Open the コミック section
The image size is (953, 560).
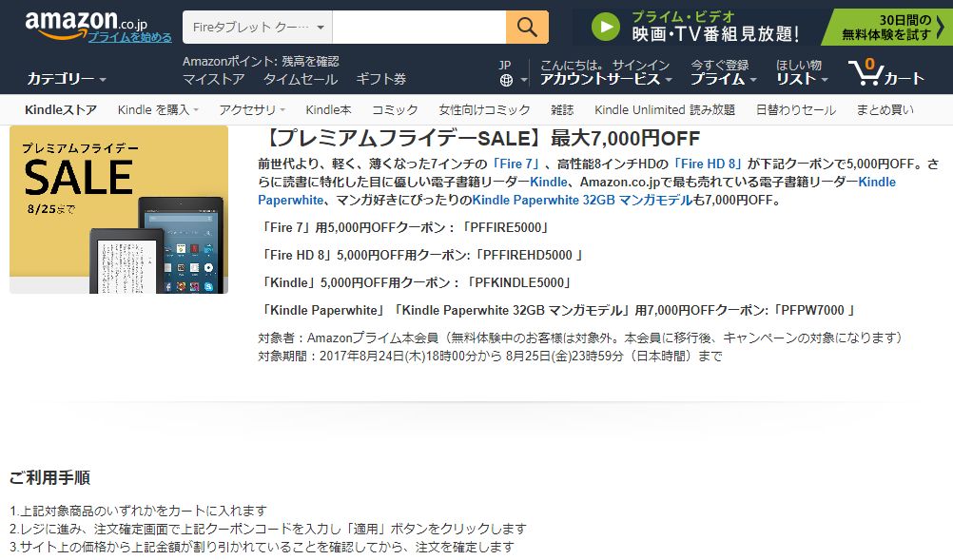(x=395, y=109)
